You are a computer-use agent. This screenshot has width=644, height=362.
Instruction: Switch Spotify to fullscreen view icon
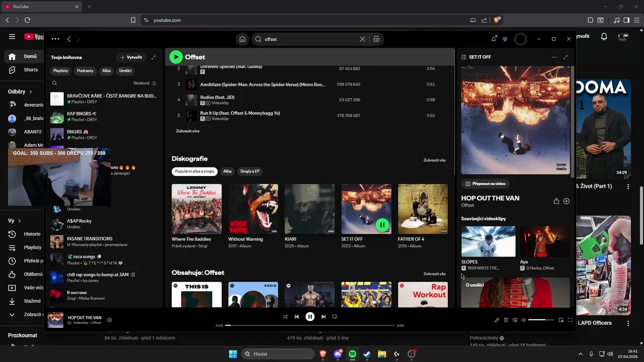point(570,320)
